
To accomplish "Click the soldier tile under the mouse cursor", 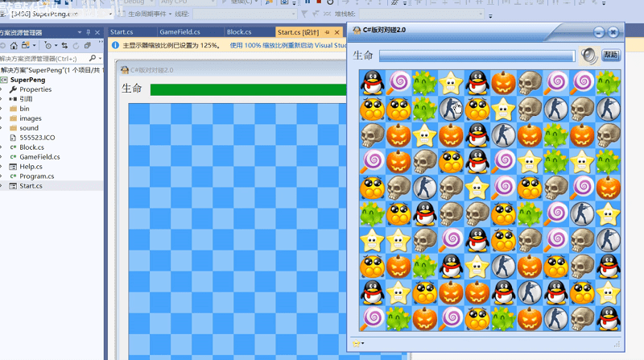I will (x=451, y=109).
